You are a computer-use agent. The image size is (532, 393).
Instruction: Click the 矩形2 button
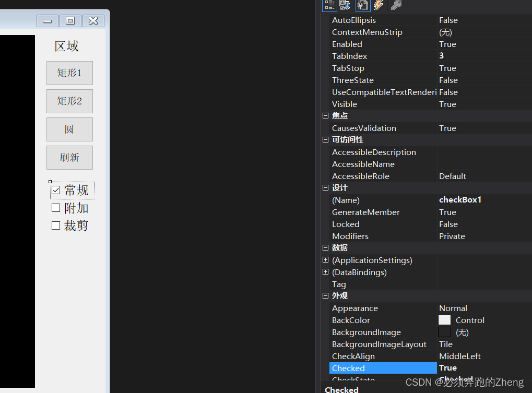click(x=69, y=101)
